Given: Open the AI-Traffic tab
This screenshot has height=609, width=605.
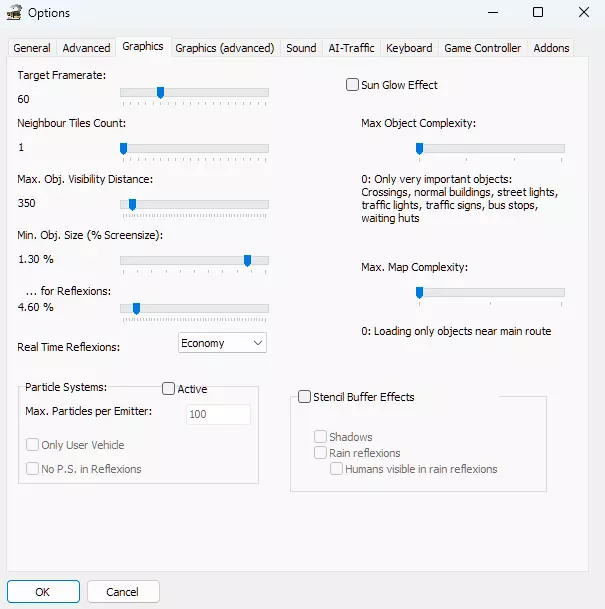Looking at the screenshot, I should (x=351, y=48).
